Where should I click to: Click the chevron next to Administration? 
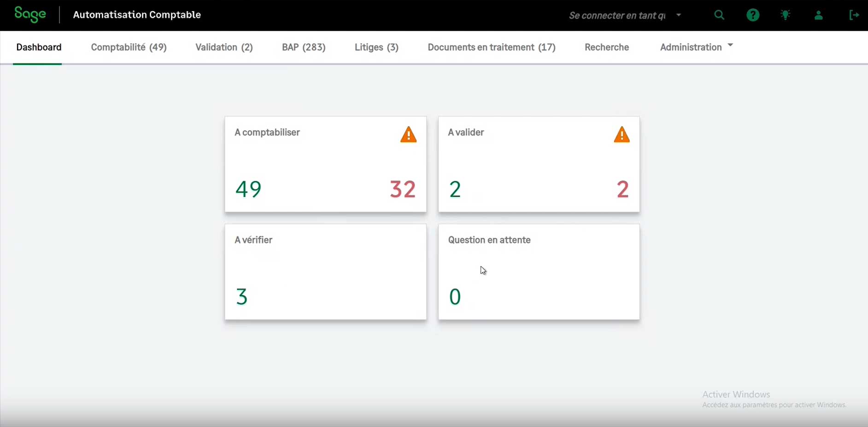pyautogui.click(x=730, y=46)
